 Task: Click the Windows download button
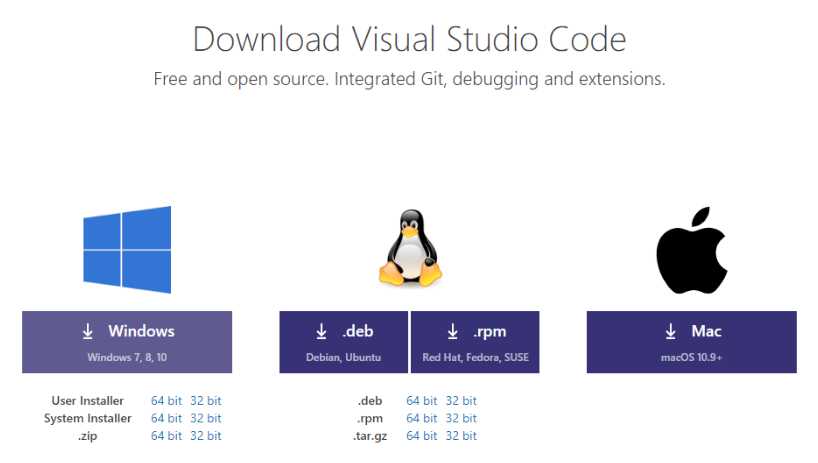tap(127, 342)
